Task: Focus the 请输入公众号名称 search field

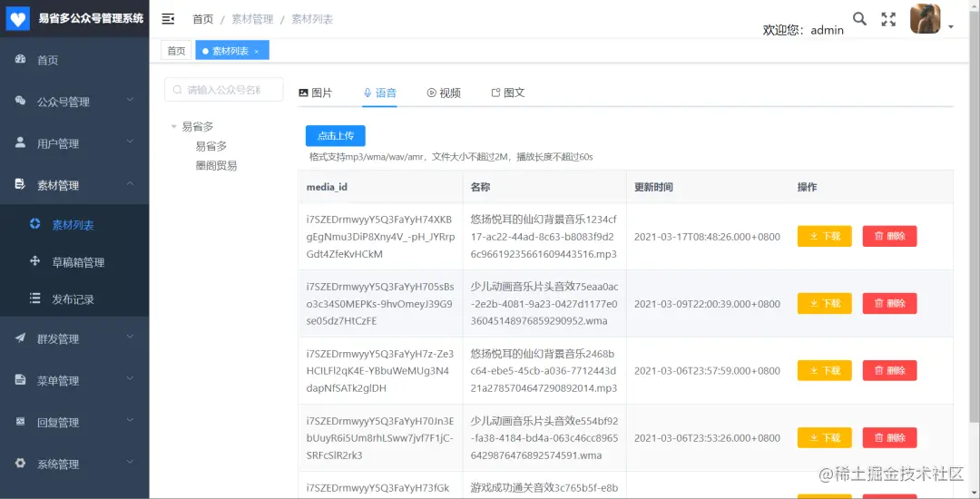Action: click(224, 89)
